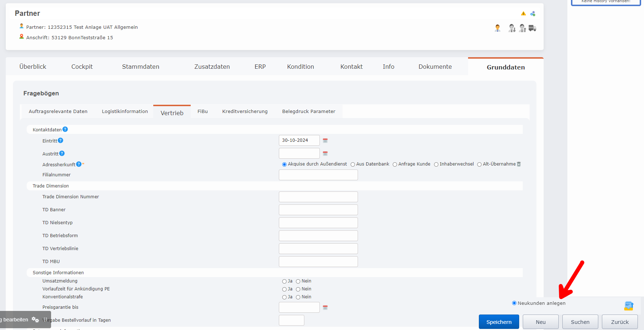Open the Logistikinformation tab
Viewport: 644px width, 330px height.
(125, 112)
